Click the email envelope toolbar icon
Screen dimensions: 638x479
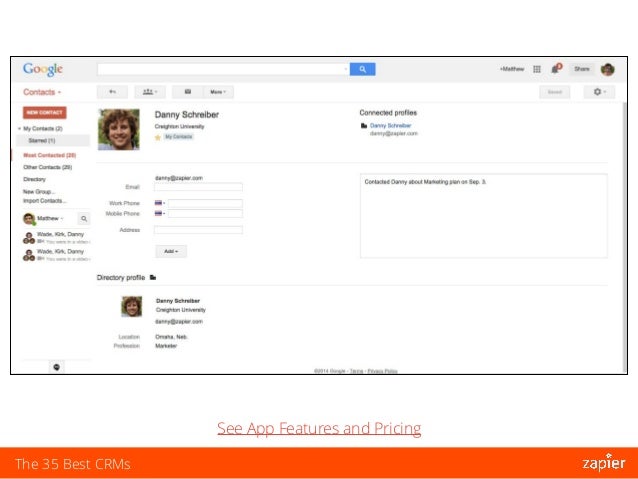(x=188, y=92)
